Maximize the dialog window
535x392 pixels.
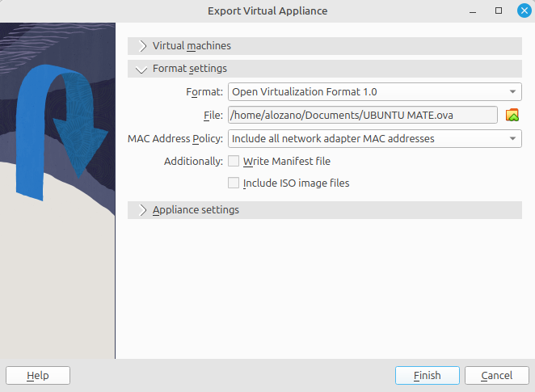point(499,11)
